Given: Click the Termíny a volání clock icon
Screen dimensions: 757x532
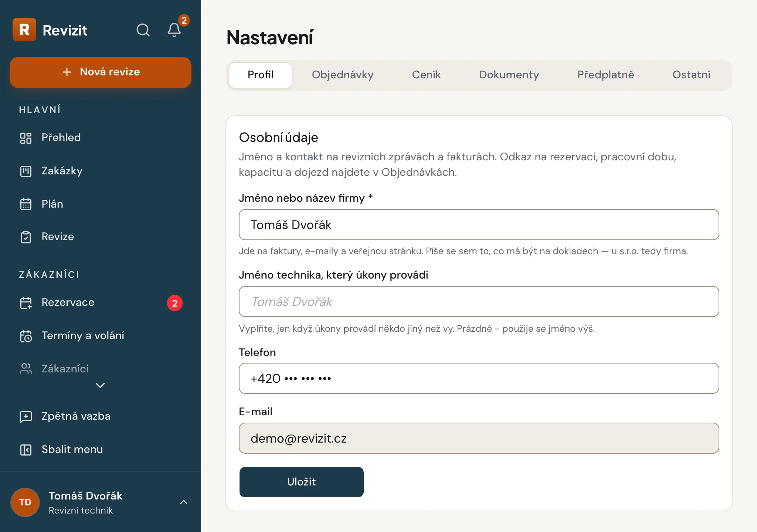Looking at the screenshot, I should pyautogui.click(x=26, y=336).
